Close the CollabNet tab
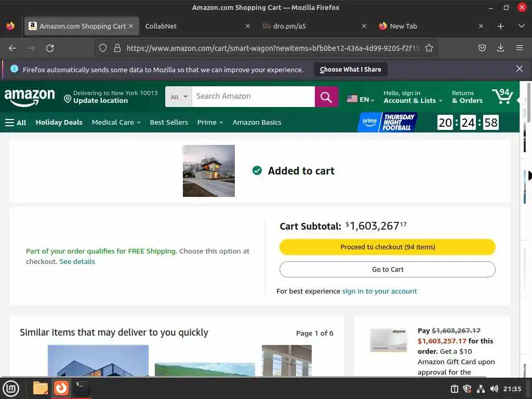This screenshot has width=532, height=399. click(x=248, y=26)
